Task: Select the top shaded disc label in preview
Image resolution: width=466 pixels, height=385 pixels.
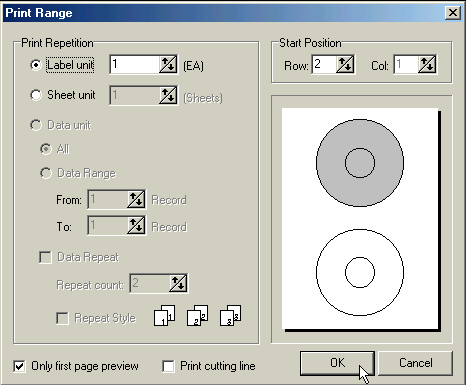Action: click(x=360, y=163)
